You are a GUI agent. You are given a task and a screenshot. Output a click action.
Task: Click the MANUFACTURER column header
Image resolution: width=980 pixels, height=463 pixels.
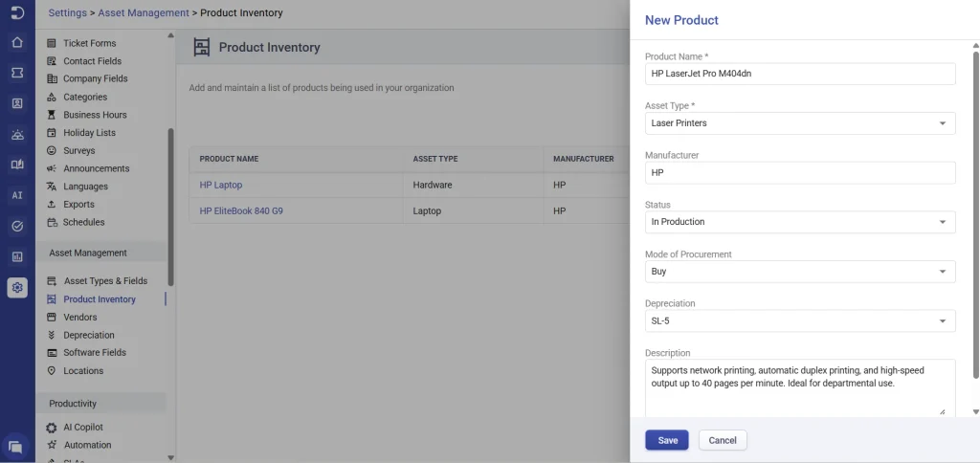pyautogui.click(x=583, y=160)
